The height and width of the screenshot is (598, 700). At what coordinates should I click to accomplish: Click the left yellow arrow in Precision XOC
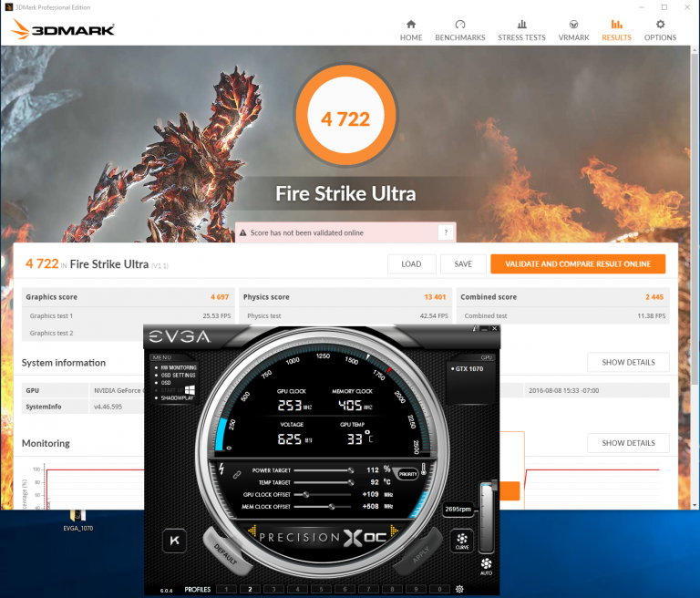(252, 531)
